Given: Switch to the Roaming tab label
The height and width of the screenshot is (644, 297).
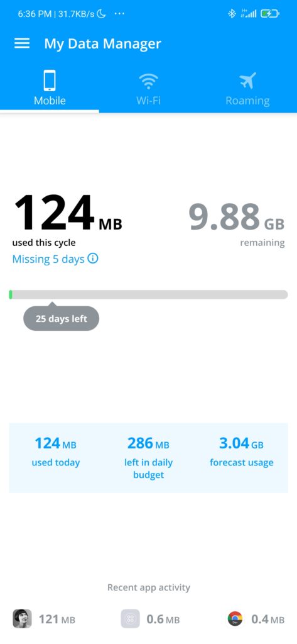Looking at the screenshot, I should [x=247, y=101].
